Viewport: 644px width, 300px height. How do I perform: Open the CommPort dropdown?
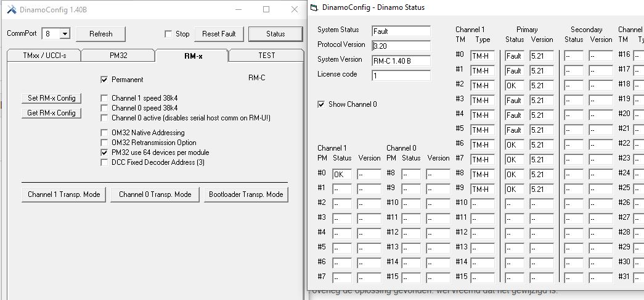[65, 34]
